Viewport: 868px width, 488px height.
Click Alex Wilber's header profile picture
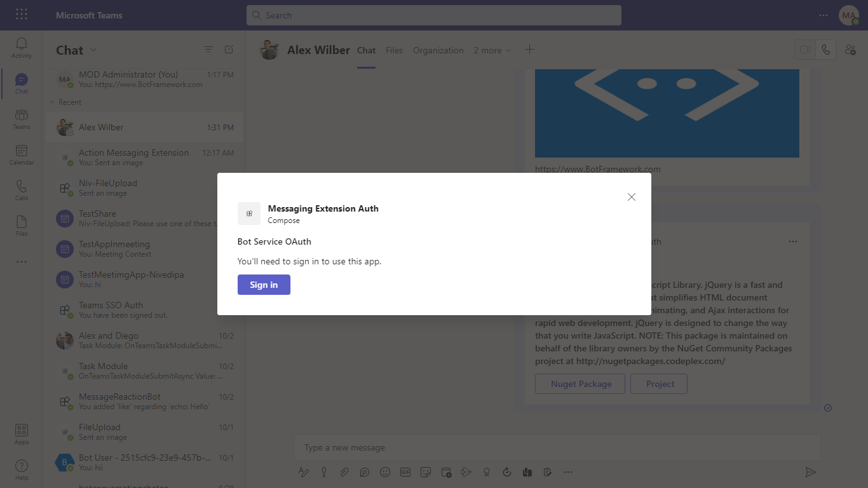pyautogui.click(x=269, y=50)
